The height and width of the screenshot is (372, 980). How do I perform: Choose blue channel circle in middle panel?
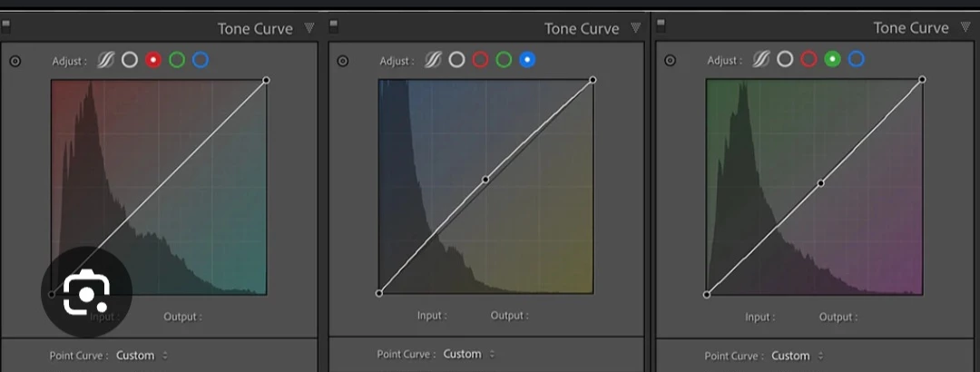pyautogui.click(x=527, y=60)
